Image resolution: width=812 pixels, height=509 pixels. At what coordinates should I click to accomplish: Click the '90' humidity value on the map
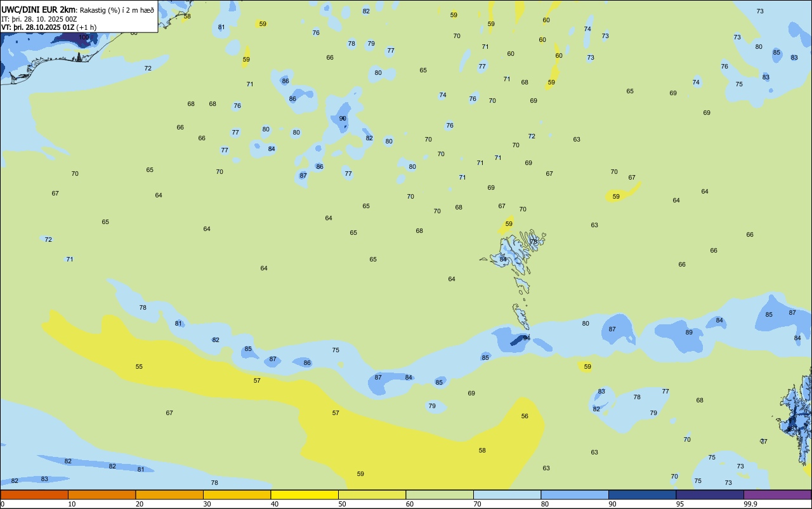click(x=343, y=119)
